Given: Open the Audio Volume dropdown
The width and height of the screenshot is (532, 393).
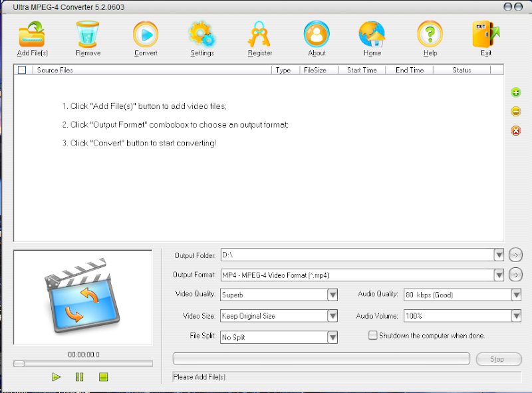Looking at the screenshot, I should 516,316.
